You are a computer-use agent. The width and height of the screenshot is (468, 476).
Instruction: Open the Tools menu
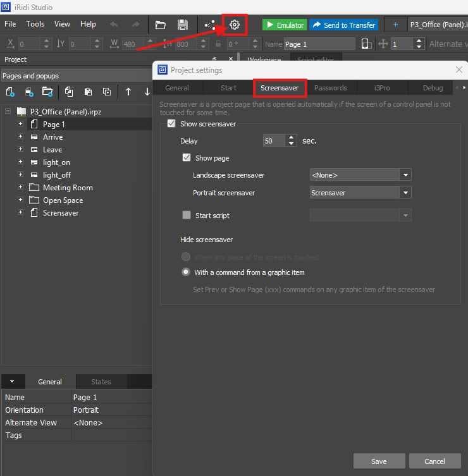35,24
